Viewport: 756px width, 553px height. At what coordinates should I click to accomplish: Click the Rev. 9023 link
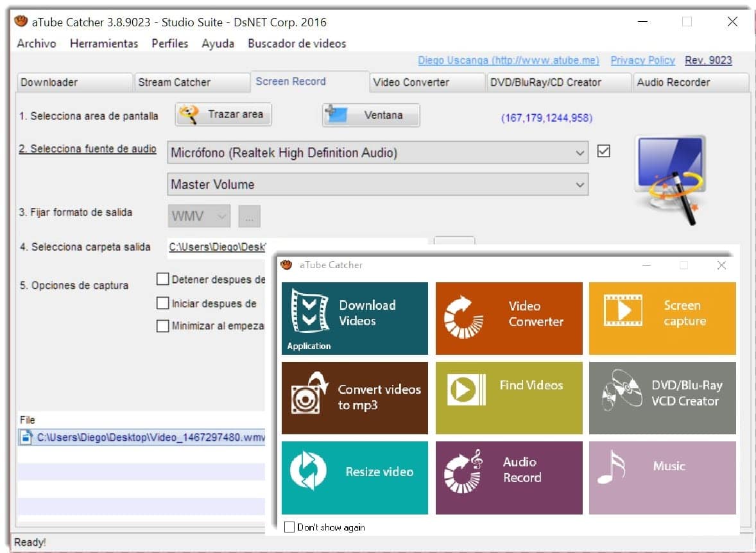709,60
